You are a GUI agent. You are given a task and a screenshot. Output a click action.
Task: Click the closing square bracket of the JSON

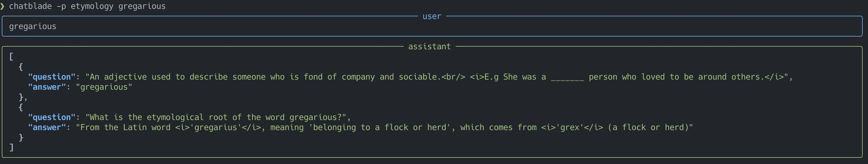click(x=12, y=147)
